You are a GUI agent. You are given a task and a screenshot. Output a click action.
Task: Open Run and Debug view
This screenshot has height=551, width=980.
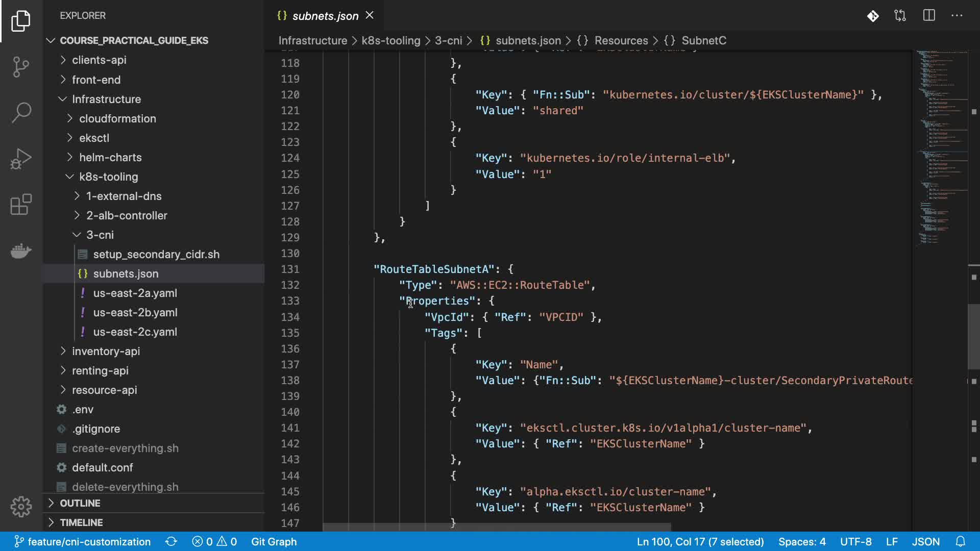pyautogui.click(x=21, y=159)
